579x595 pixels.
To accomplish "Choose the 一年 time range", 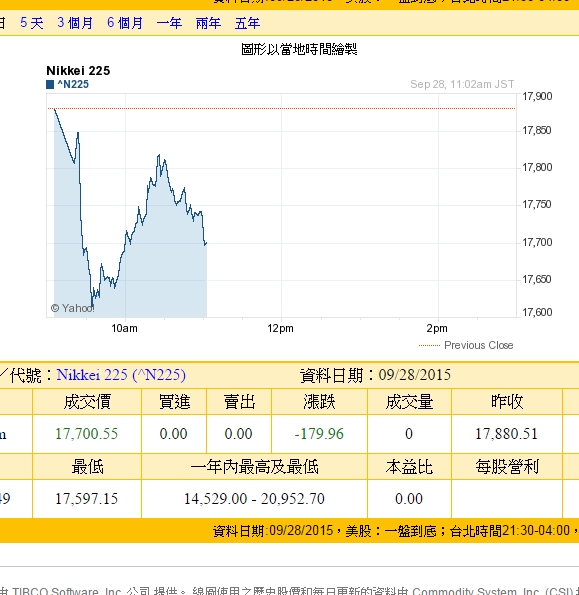I will 169,23.
